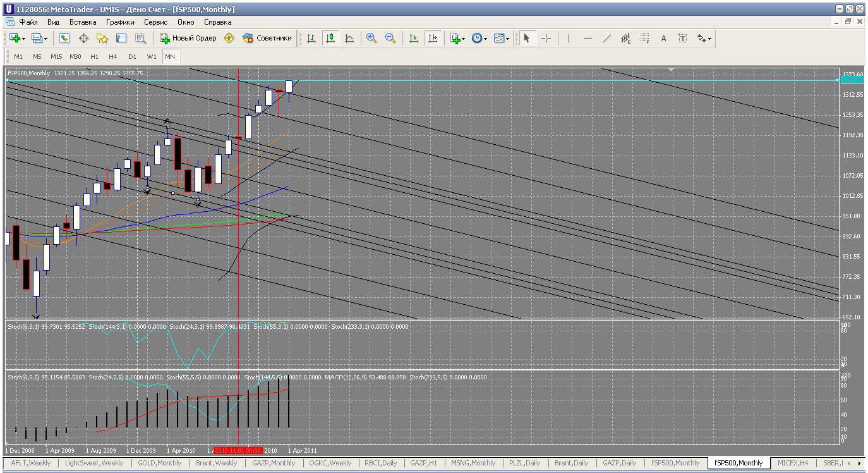
Task: Switch to MSNG,Monthly chart tab
Action: point(473,463)
